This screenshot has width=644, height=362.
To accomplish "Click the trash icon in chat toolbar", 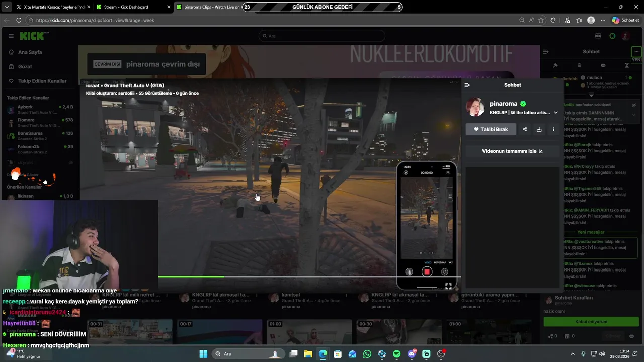I will 579,65.
